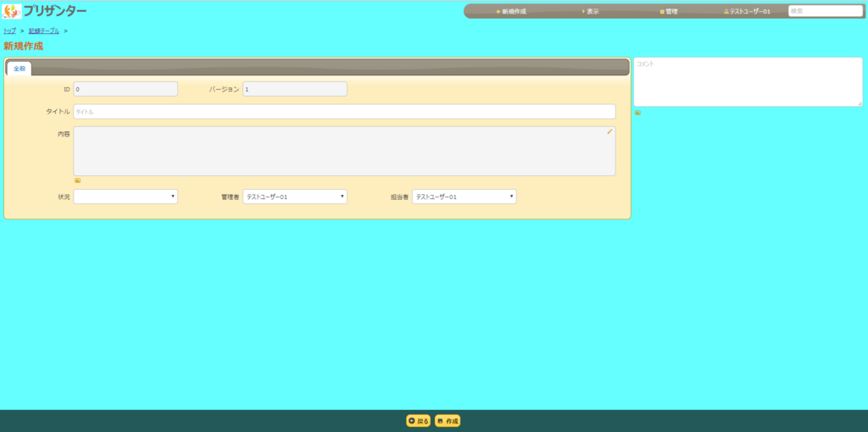Image resolution: width=868 pixels, height=432 pixels.
Task: Click the コメント text area
Action: click(748, 82)
